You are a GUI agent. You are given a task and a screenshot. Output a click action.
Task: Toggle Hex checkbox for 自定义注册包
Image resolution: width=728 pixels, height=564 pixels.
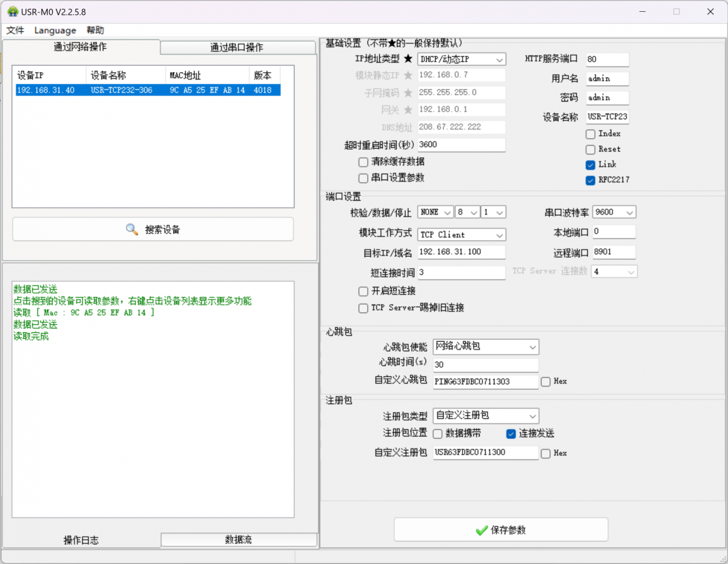click(546, 453)
